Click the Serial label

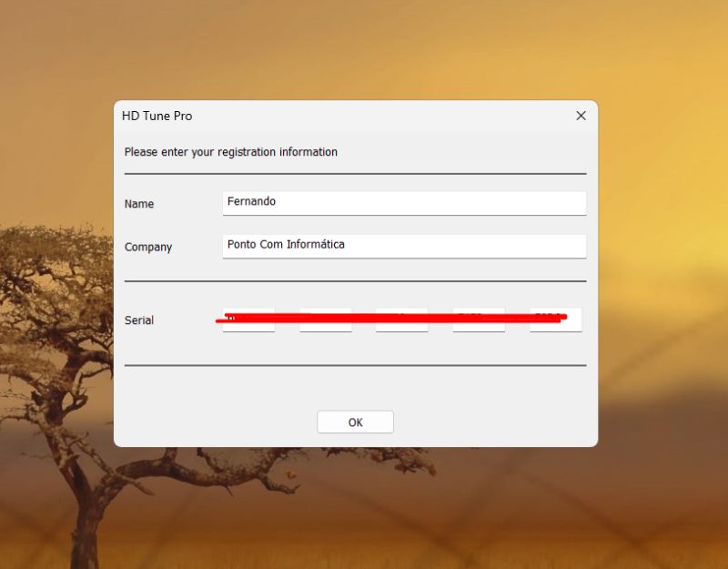click(x=139, y=320)
